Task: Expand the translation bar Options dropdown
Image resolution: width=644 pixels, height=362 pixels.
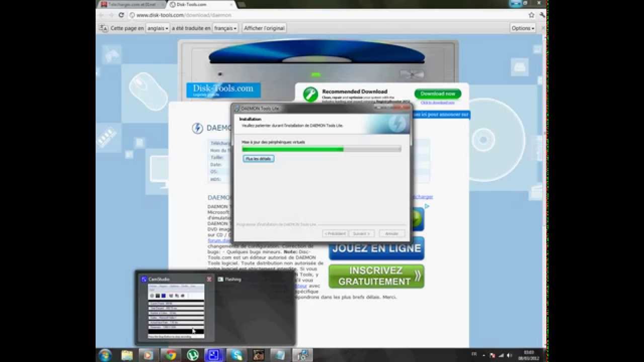Action: point(523,28)
